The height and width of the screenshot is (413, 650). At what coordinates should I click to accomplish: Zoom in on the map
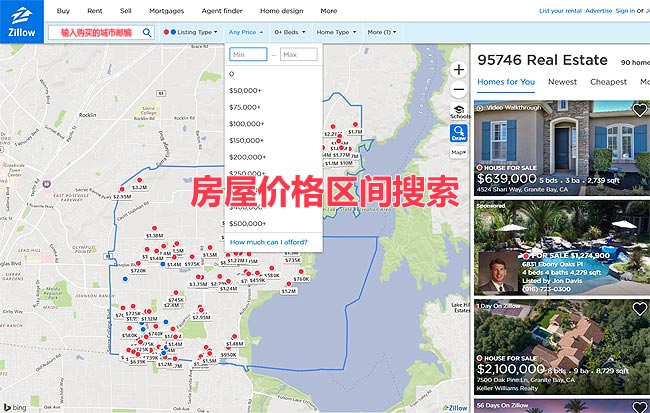pyautogui.click(x=458, y=70)
